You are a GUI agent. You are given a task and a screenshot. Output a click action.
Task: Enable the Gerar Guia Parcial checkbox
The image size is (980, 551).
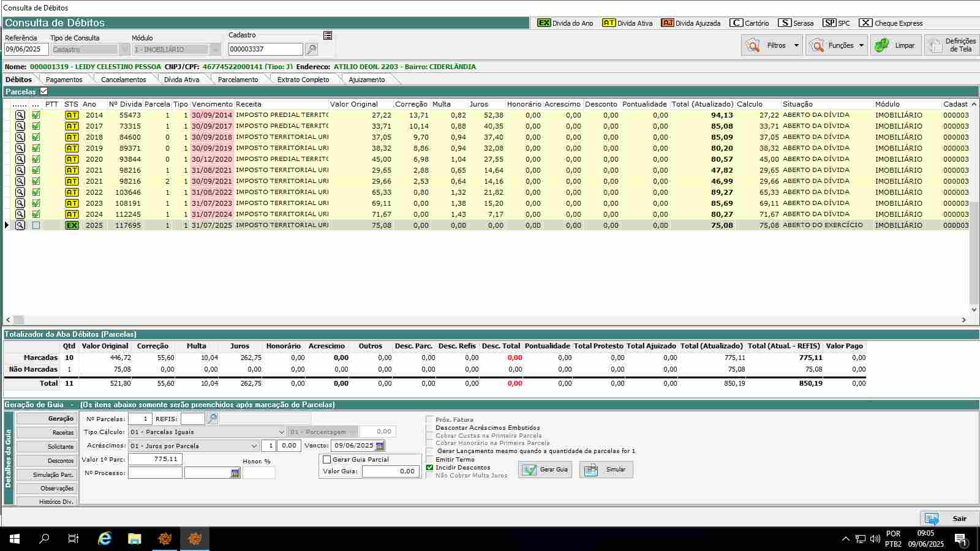coord(327,460)
